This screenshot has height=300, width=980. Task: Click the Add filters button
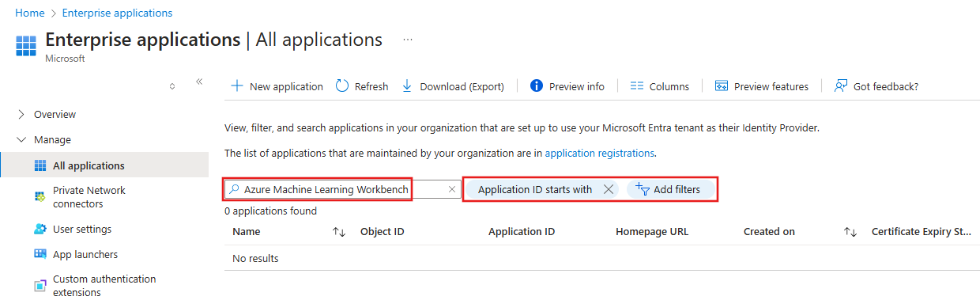pos(669,189)
